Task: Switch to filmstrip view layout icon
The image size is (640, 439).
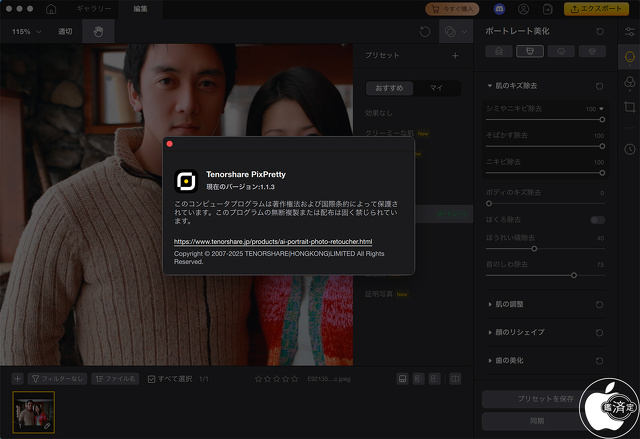Action: click(402, 379)
